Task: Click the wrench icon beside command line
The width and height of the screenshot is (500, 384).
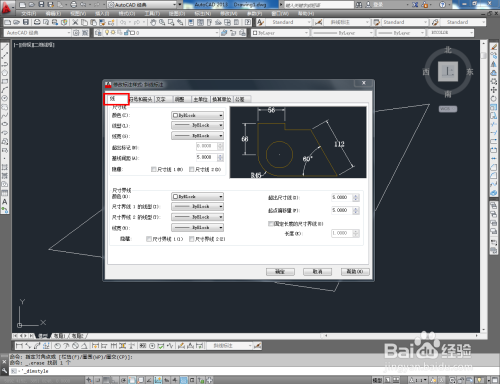Action: 4,371
